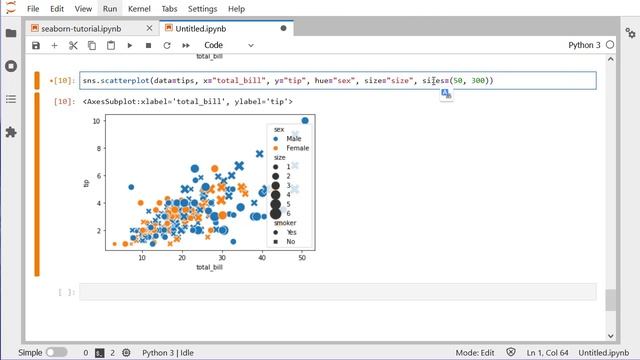
Task: Open the Tabs menu
Action: coord(169,9)
